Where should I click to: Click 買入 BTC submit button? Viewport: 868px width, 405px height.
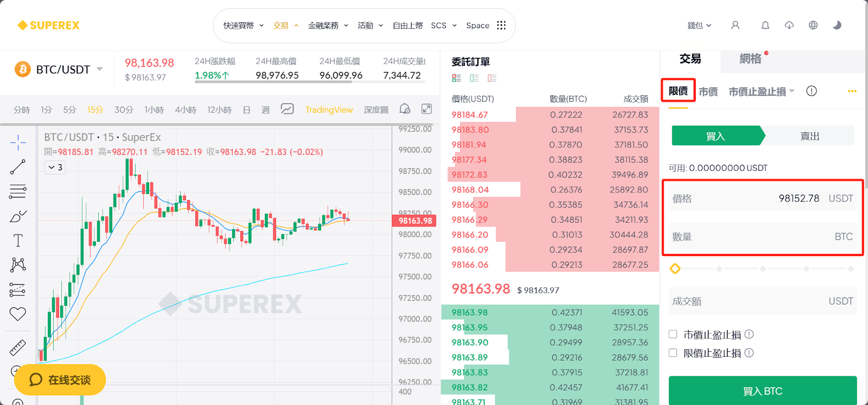pyautogui.click(x=762, y=390)
